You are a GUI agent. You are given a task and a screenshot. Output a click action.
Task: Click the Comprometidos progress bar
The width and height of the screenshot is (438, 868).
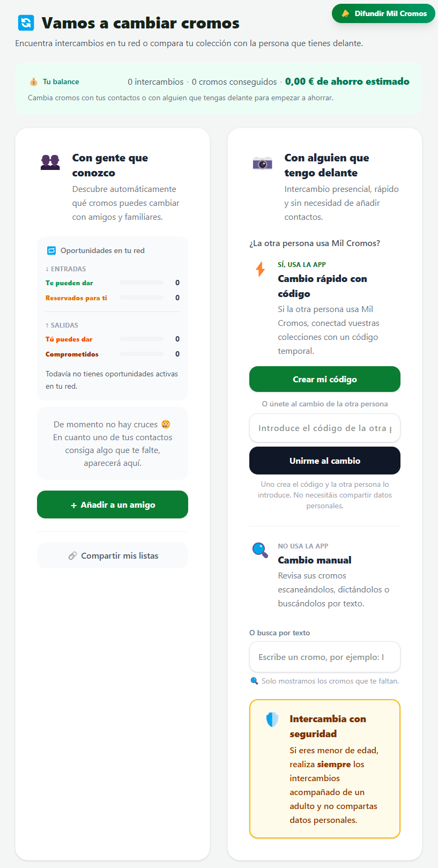(x=142, y=354)
